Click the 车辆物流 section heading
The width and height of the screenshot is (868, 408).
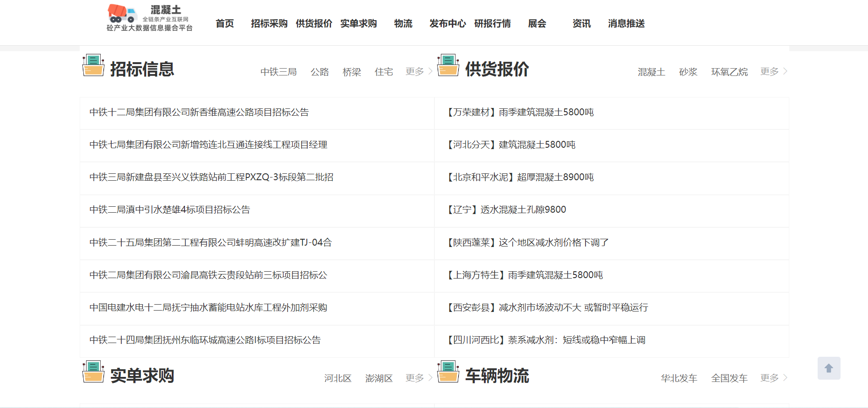[x=497, y=376]
